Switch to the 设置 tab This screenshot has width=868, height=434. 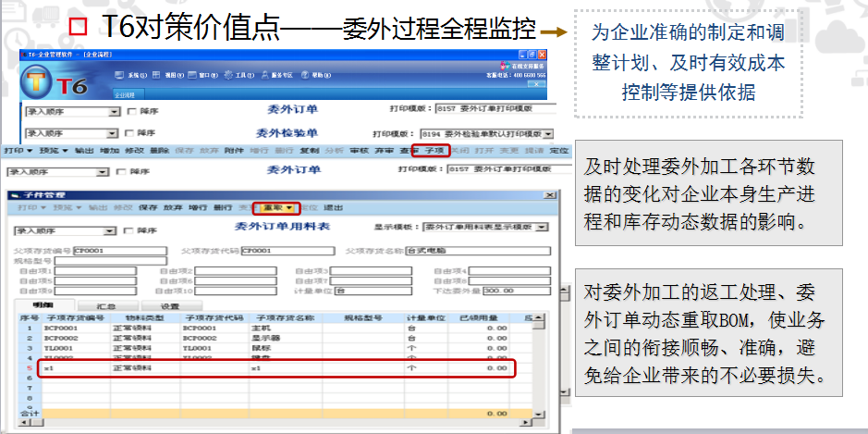171,306
